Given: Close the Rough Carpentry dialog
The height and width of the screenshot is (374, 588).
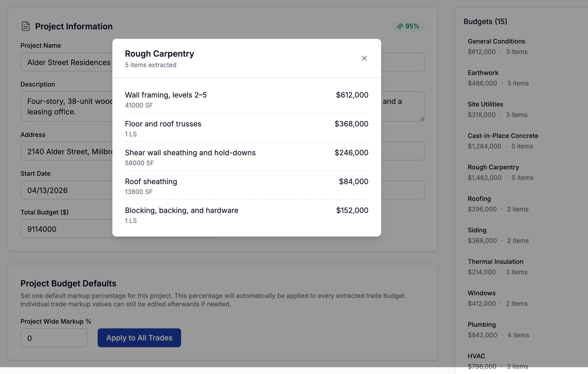Looking at the screenshot, I should pyautogui.click(x=364, y=58).
